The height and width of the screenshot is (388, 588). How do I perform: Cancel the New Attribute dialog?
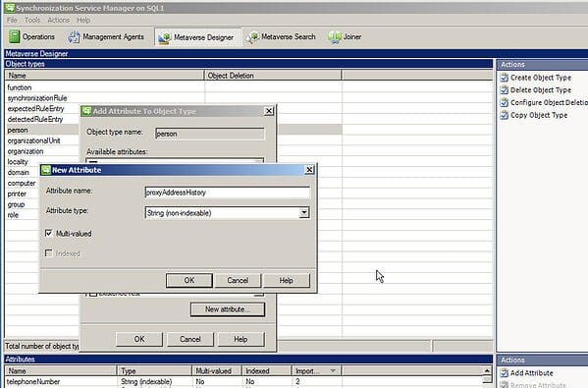[238, 280]
